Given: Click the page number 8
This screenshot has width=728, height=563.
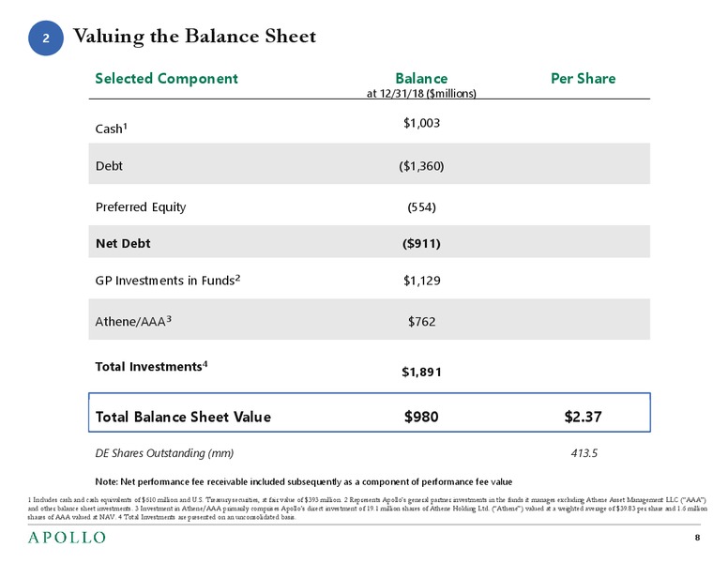Looking at the screenshot, I should [x=697, y=538].
